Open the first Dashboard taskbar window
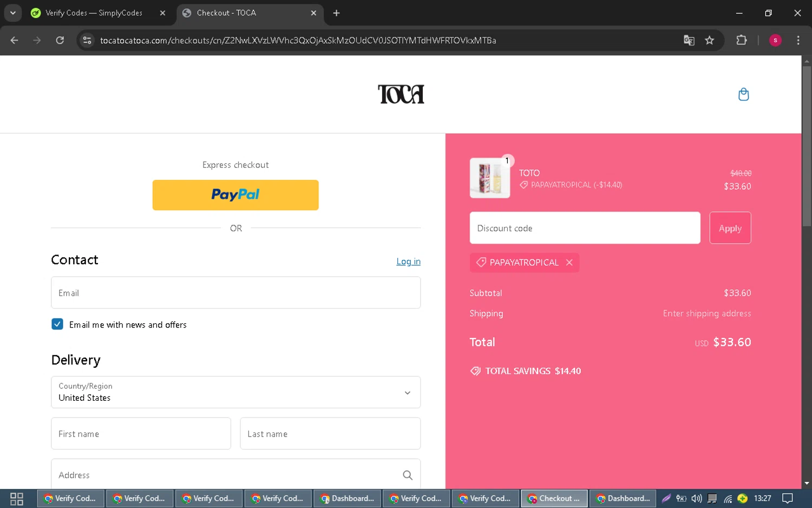Image resolution: width=812 pixels, height=508 pixels. pos(348,498)
